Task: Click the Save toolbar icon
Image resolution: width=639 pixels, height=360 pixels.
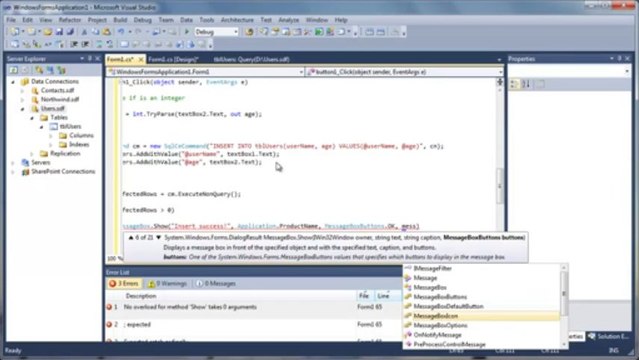Action: [59, 32]
